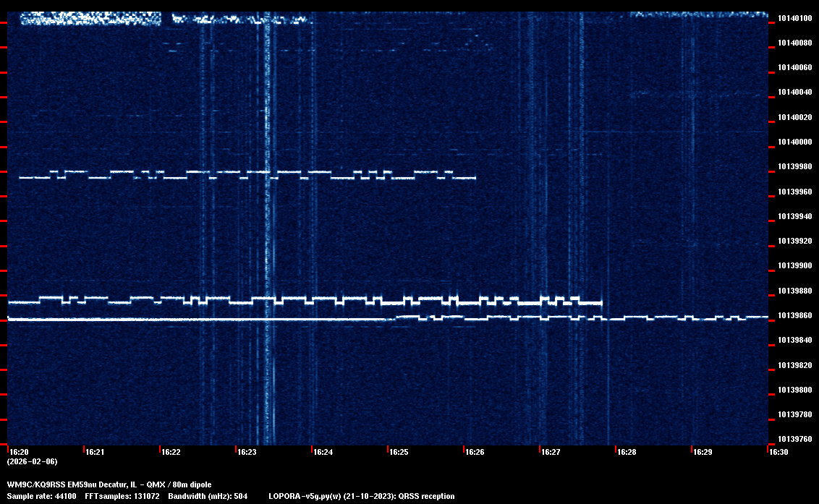The image size is (819, 504).
Task: Click the 10140000 frequency scale label
Action: tap(794, 142)
